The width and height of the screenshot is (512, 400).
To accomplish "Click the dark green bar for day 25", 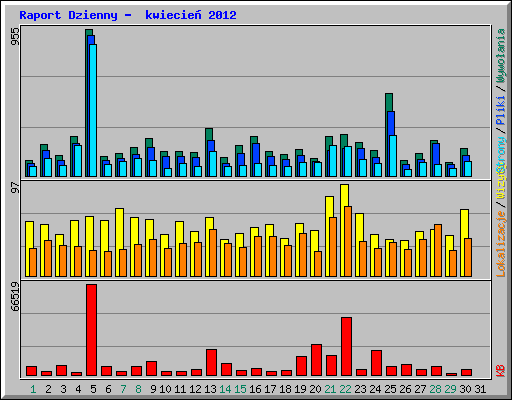I will 387,135.
